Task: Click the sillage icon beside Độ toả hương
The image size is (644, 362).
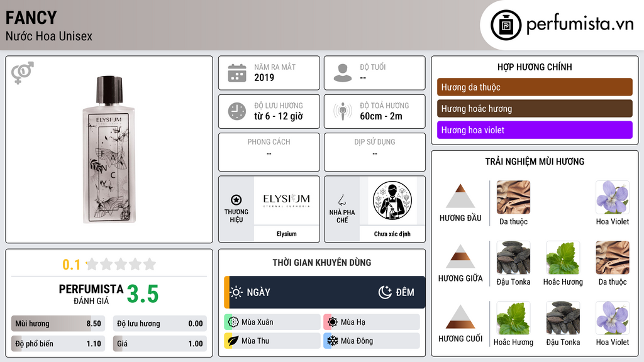Action: pos(343,111)
